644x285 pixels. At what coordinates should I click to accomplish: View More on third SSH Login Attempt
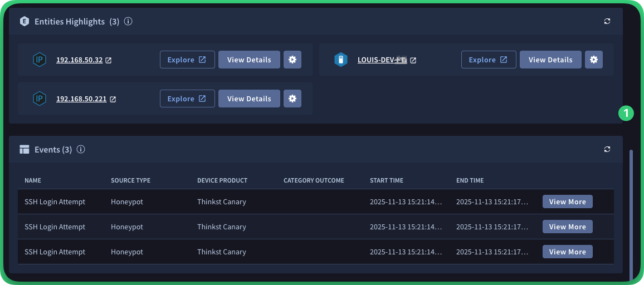pos(567,252)
